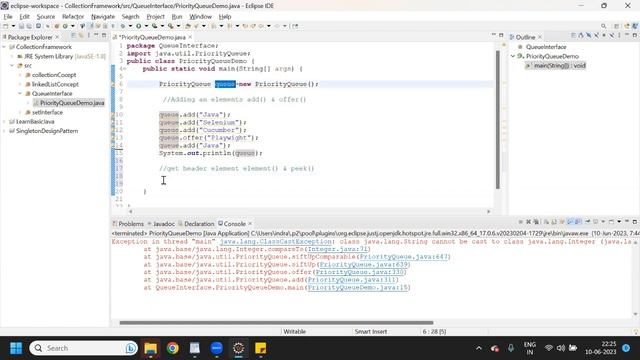Screen dimensions: 640x360
Task: Click the External Tools toolbar icon
Action: [x=170, y=26]
